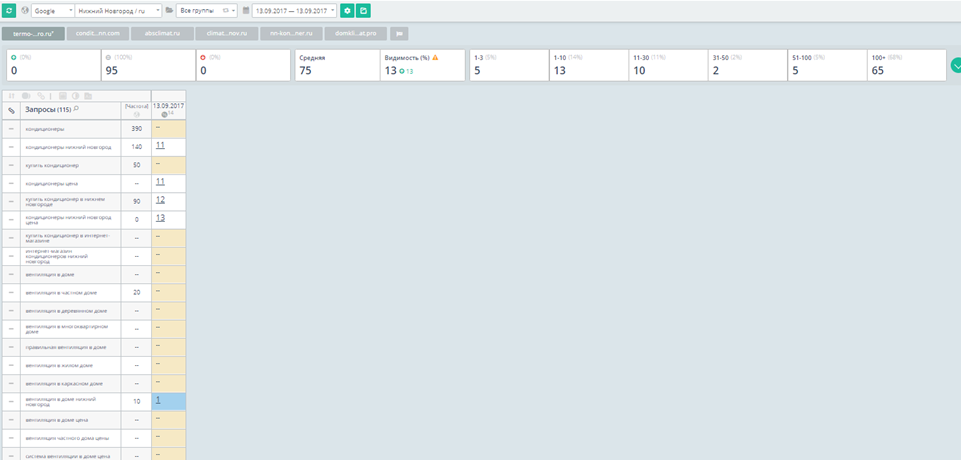Screen dimensions: 961x460
Task: Click the green export button in top toolbar
Action: point(363,10)
